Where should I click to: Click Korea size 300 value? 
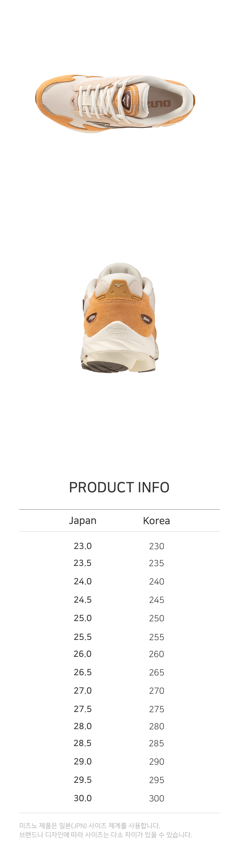click(x=157, y=798)
